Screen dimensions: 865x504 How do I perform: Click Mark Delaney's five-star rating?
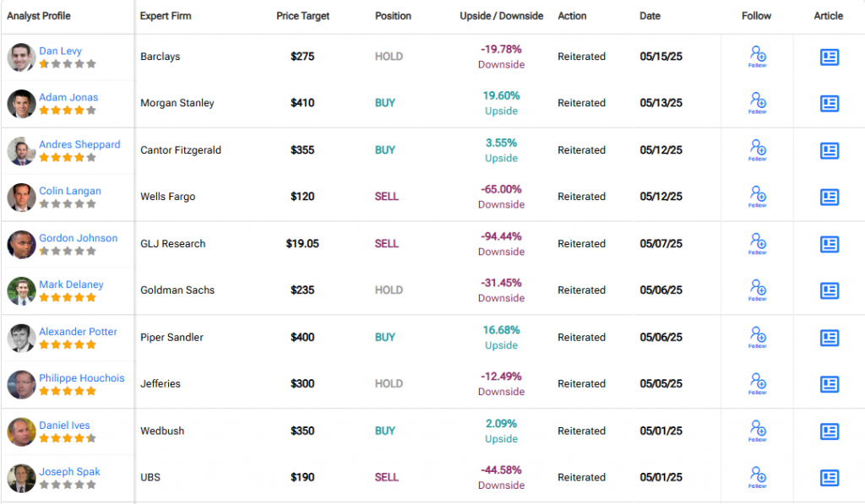pyautogui.click(x=68, y=298)
